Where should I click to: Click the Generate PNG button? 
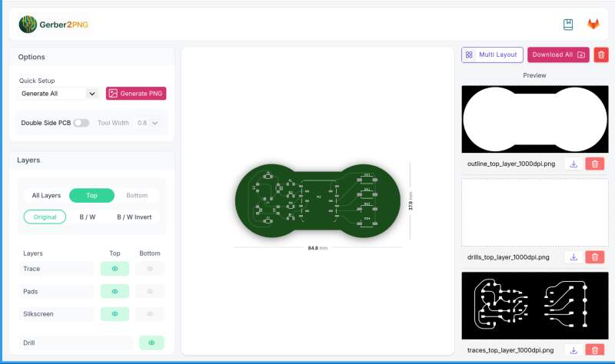(x=136, y=94)
